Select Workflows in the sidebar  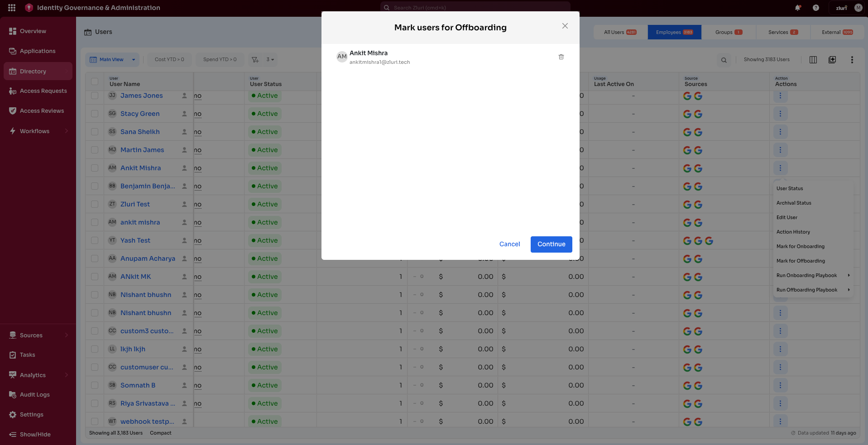[34, 131]
